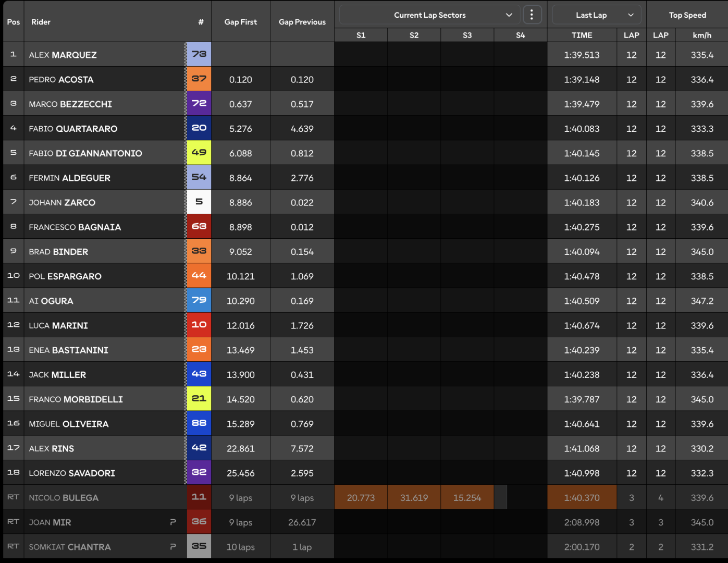Click Ai Ogura's number 79 badge
Image resolution: width=728 pixels, height=563 pixels.
tap(199, 300)
